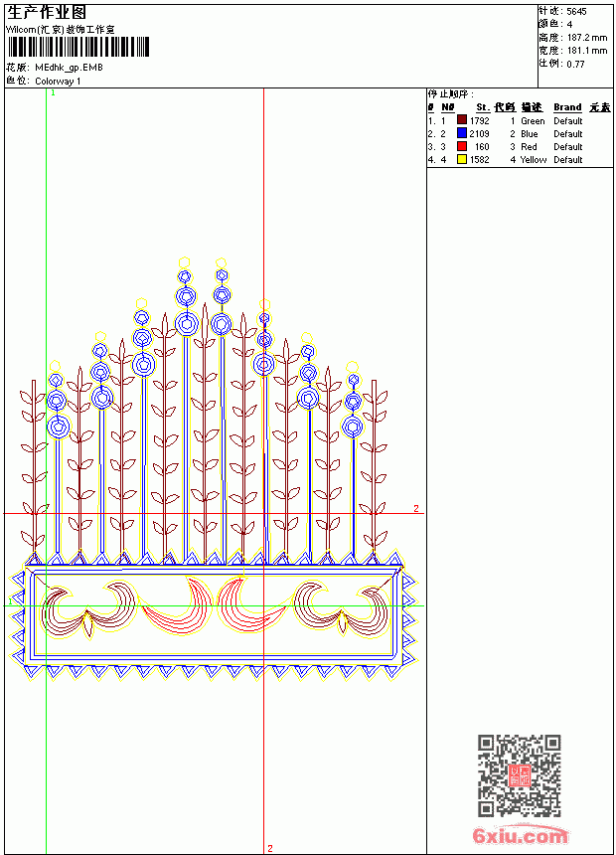Click the '元素' column header

[600, 107]
